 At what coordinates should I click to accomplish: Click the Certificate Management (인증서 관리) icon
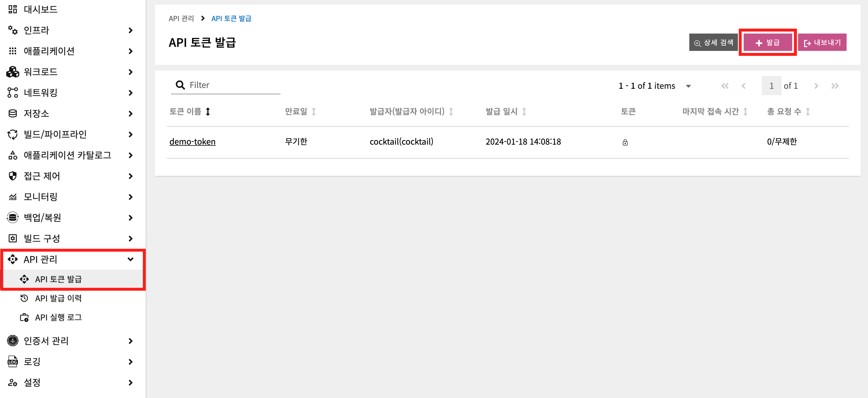(12, 341)
